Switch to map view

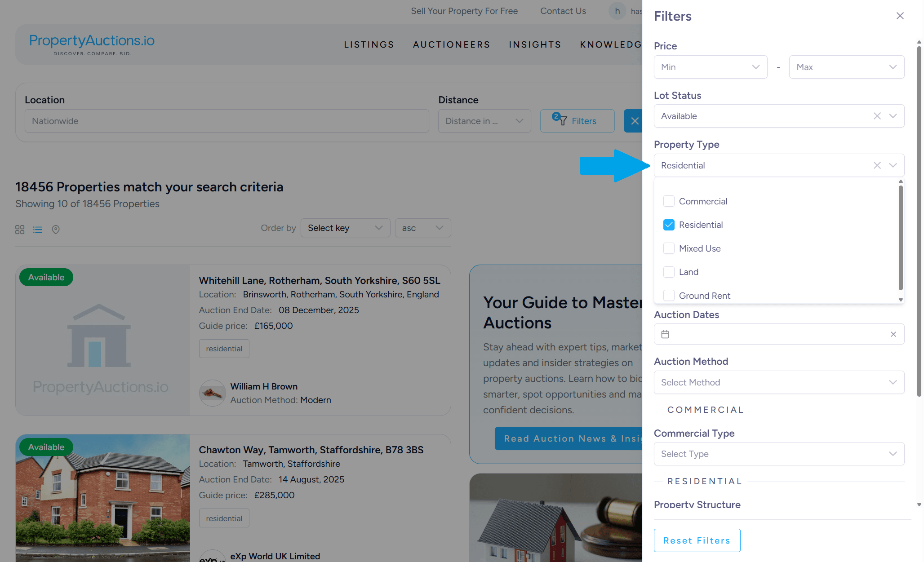56,230
